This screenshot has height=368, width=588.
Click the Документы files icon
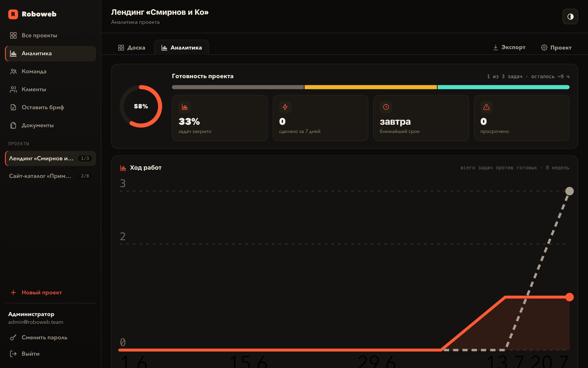coord(13,125)
